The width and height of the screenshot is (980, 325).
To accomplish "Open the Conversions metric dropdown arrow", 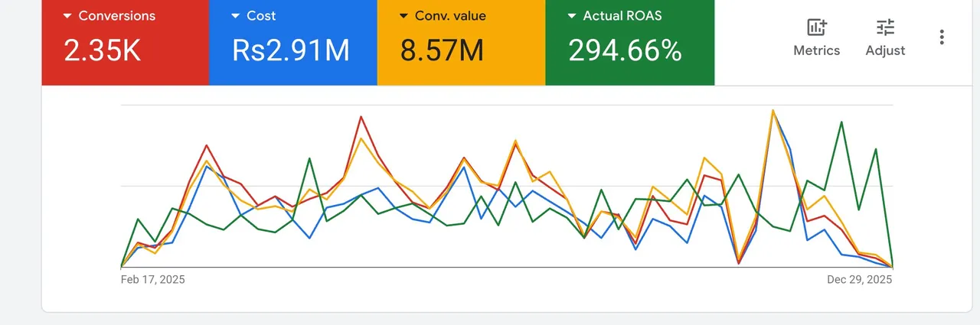I will tap(67, 16).
